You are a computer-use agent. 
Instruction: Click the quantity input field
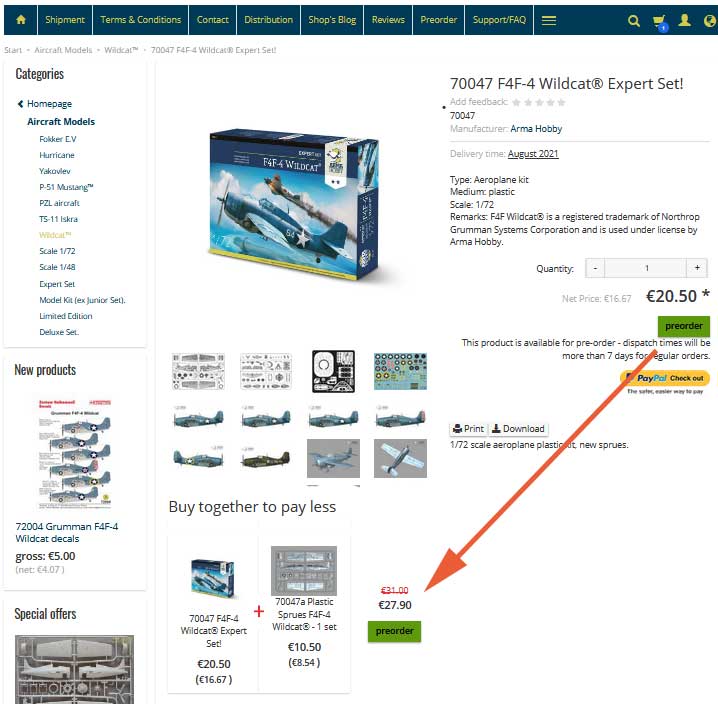[646, 268]
